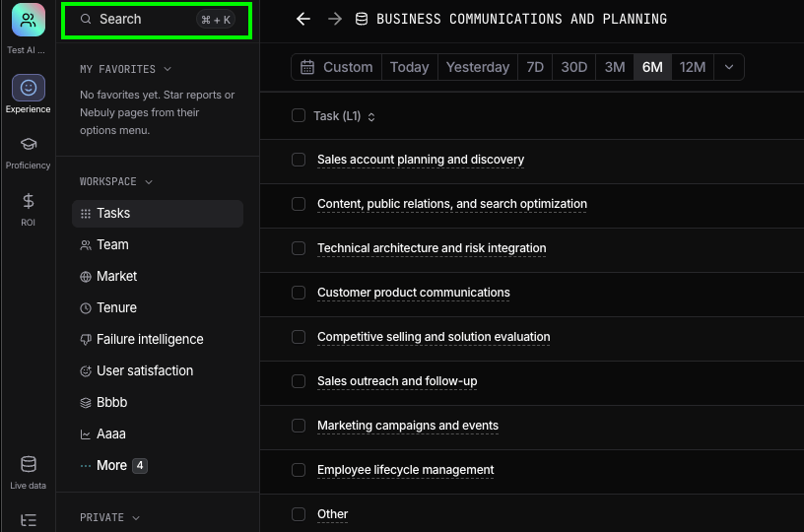Screen dimensions: 804x532
Task: Select the Yesterday date range
Action: click(x=477, y=67)
